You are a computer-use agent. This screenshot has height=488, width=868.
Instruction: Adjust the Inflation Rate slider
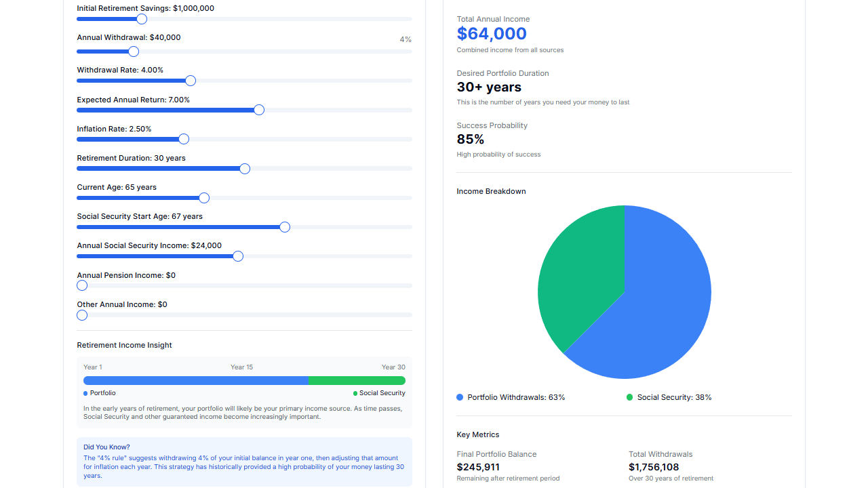click(x=183, y=139)
